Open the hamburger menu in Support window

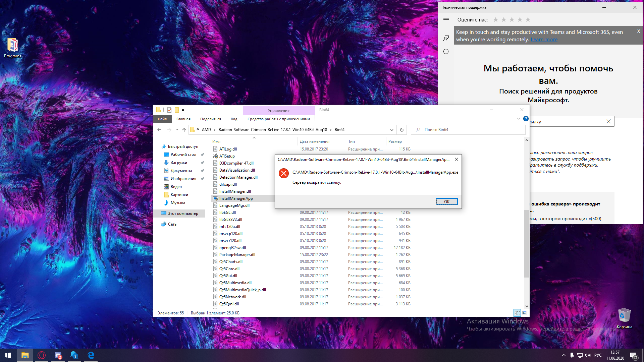tap(446, 20)
